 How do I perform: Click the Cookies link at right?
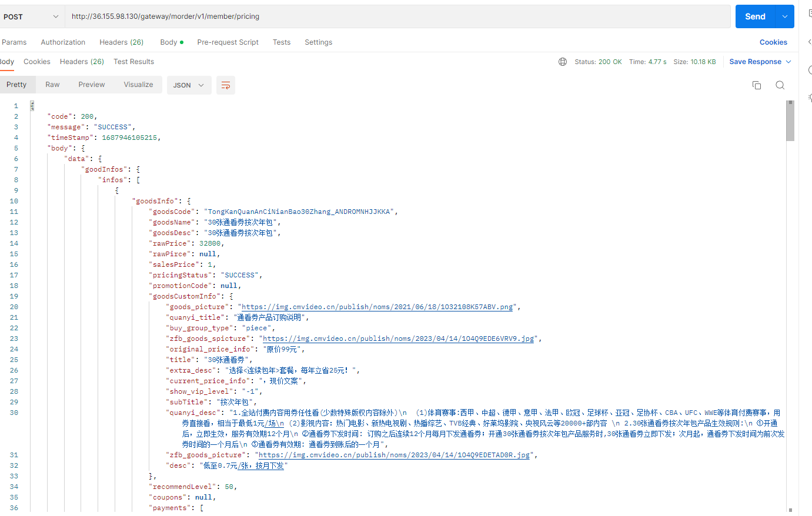(773, 42)
